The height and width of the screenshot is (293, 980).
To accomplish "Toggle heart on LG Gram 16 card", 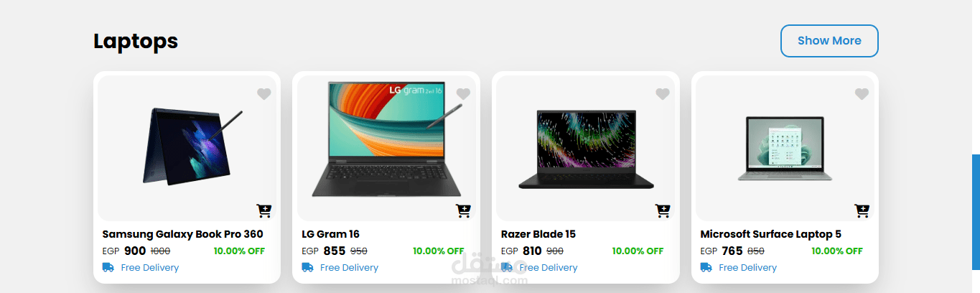I will [x=463, y=94].
